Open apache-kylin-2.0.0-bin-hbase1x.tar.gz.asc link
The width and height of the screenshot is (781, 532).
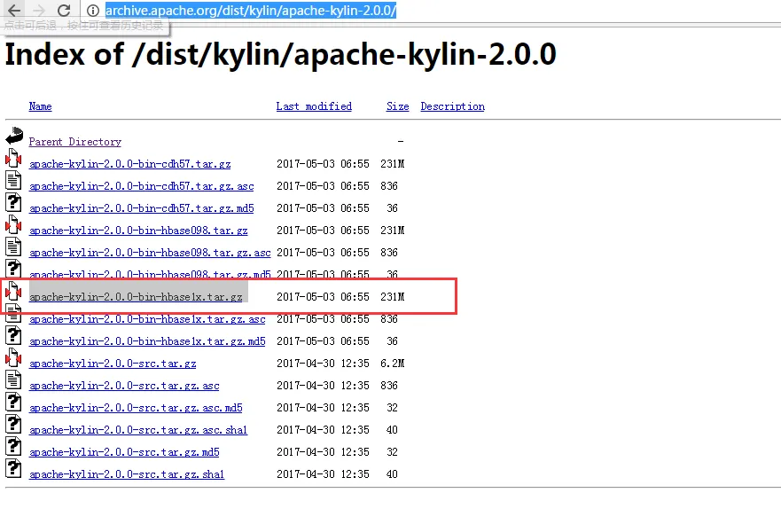[x=147, y=319]
